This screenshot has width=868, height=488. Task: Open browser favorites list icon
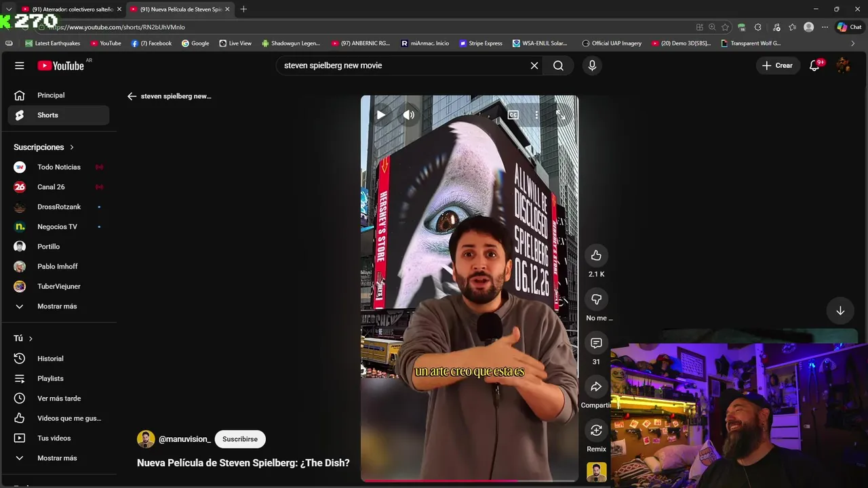pos(792,27)
